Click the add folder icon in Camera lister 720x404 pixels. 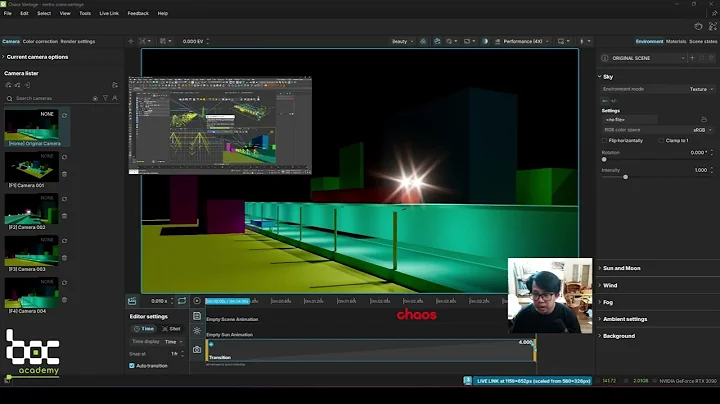pos(115,85)
